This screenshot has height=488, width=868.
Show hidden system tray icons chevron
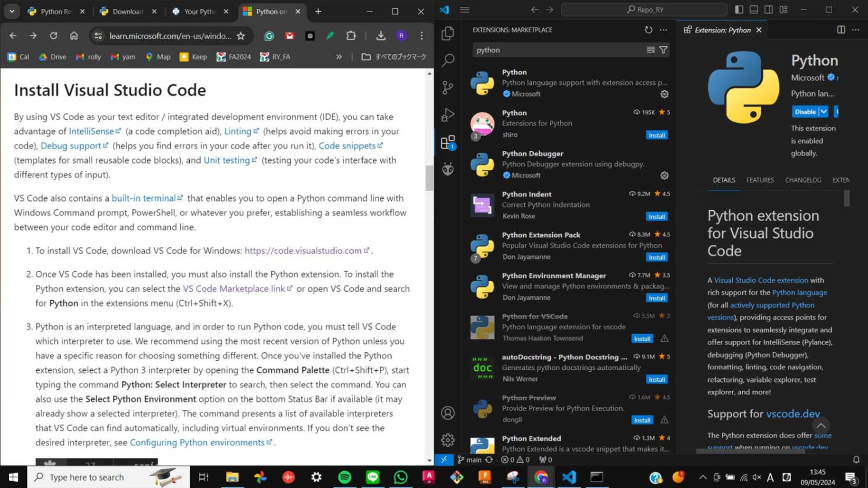702,477
